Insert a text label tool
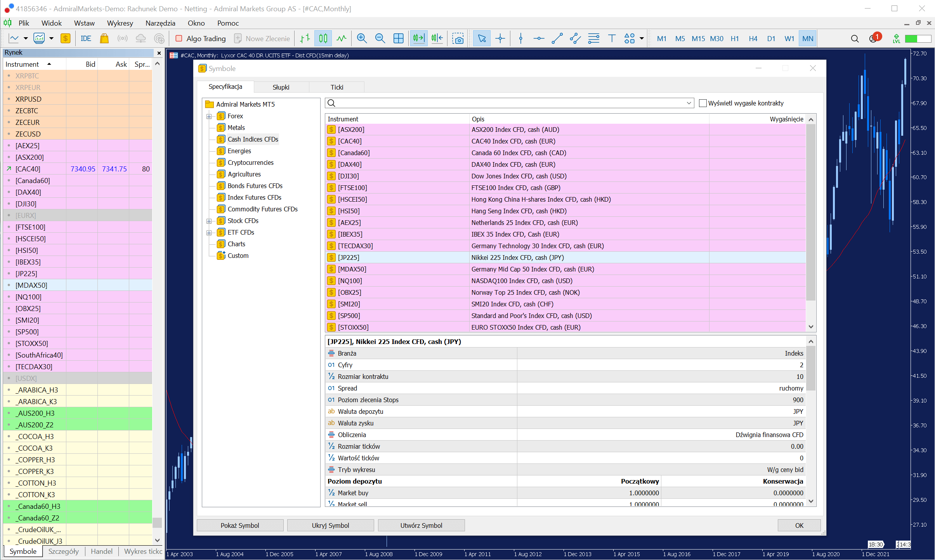 pyautogui.click(x=612, y=38)
